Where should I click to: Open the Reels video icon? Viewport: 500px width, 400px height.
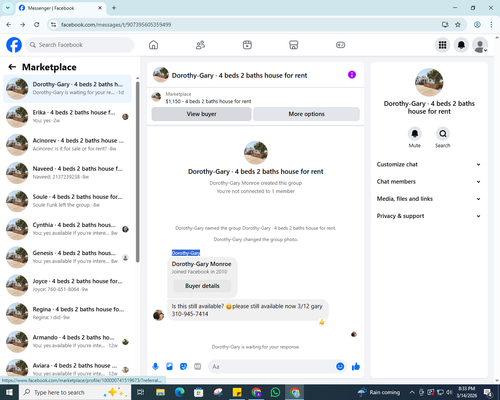(x=247, y=45)
